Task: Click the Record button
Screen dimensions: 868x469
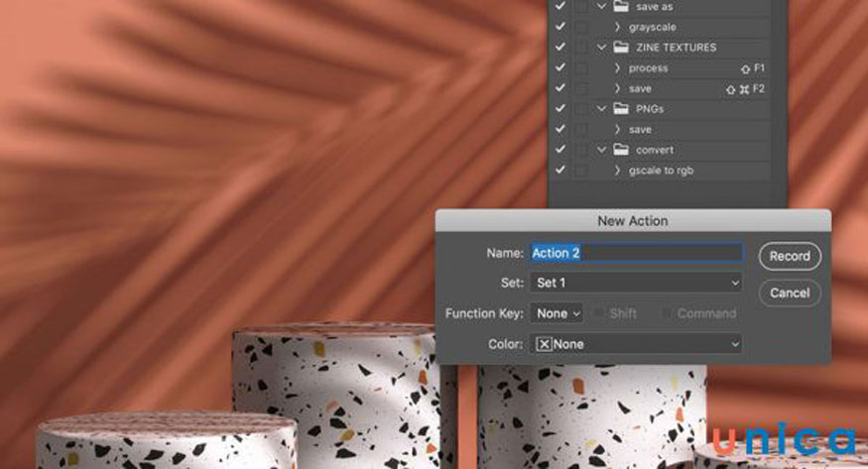Action: click(x=790, y=256)
